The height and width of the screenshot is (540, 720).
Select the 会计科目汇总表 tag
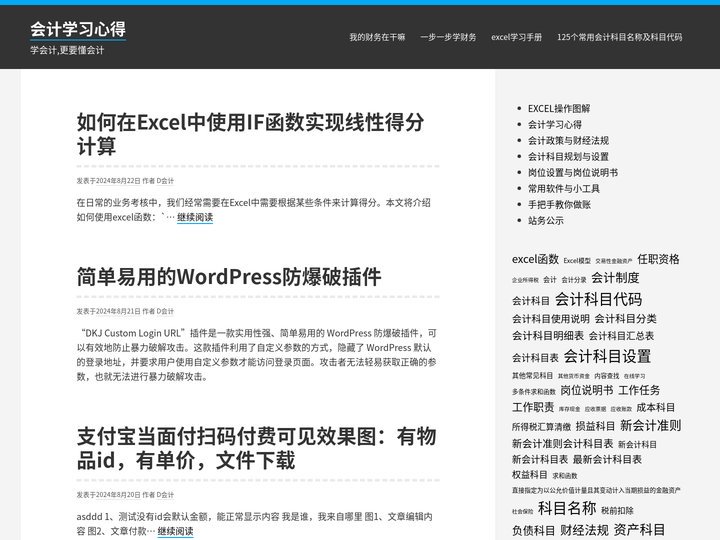click(621, 336)
